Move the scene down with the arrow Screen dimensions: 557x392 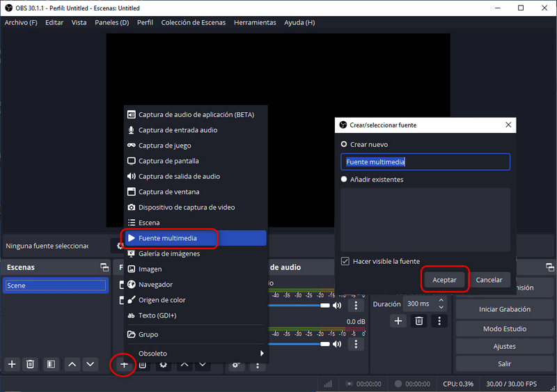(91, 364)
